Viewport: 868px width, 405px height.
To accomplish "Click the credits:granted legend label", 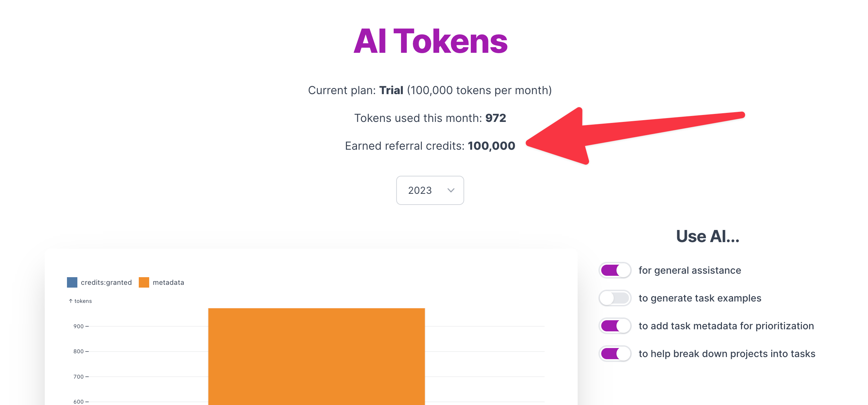I will (106, 282).
